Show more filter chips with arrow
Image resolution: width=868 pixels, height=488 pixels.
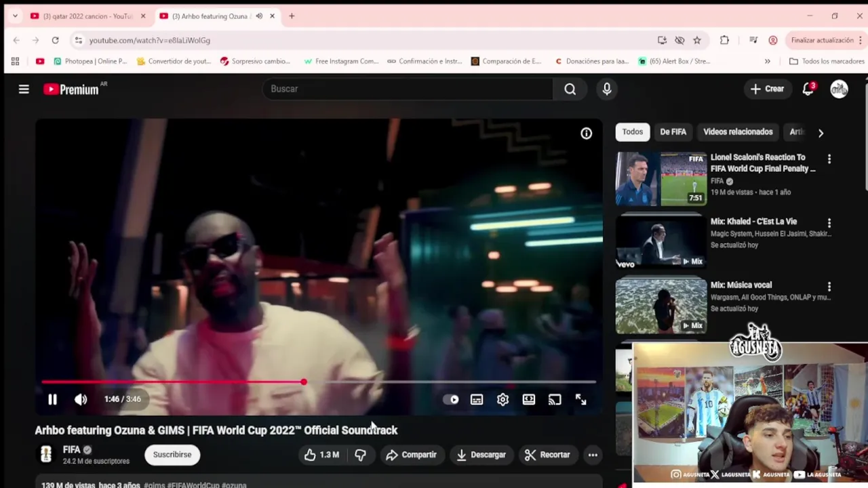[821, 133]
